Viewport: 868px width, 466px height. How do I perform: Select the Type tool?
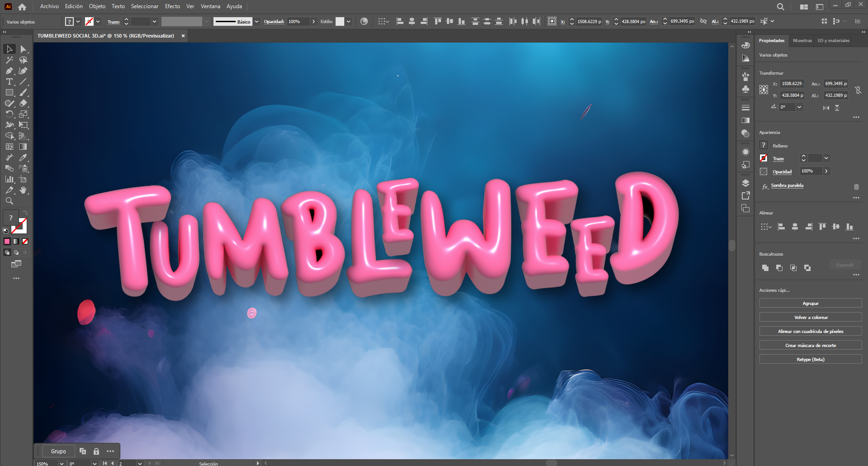pos(9,81)
